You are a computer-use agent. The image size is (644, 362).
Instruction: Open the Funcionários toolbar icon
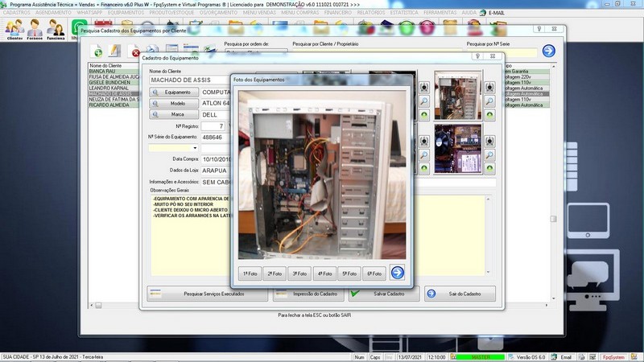[56, 29]
